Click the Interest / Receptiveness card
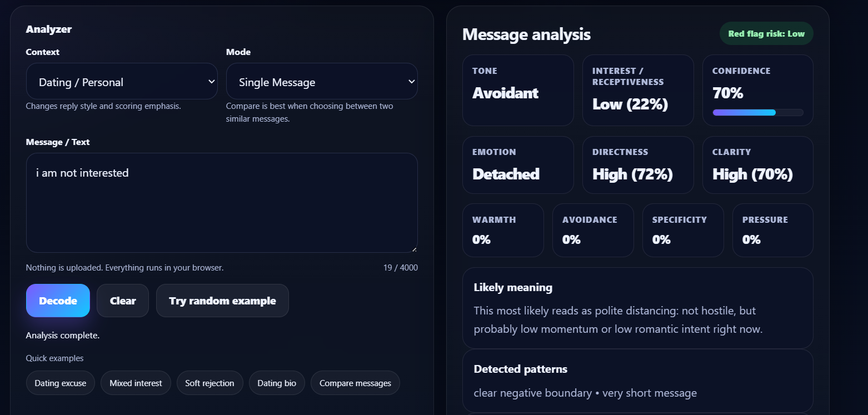Image resolution: width=868 pixels, height=415 pixels. click(x=637, y=90)
